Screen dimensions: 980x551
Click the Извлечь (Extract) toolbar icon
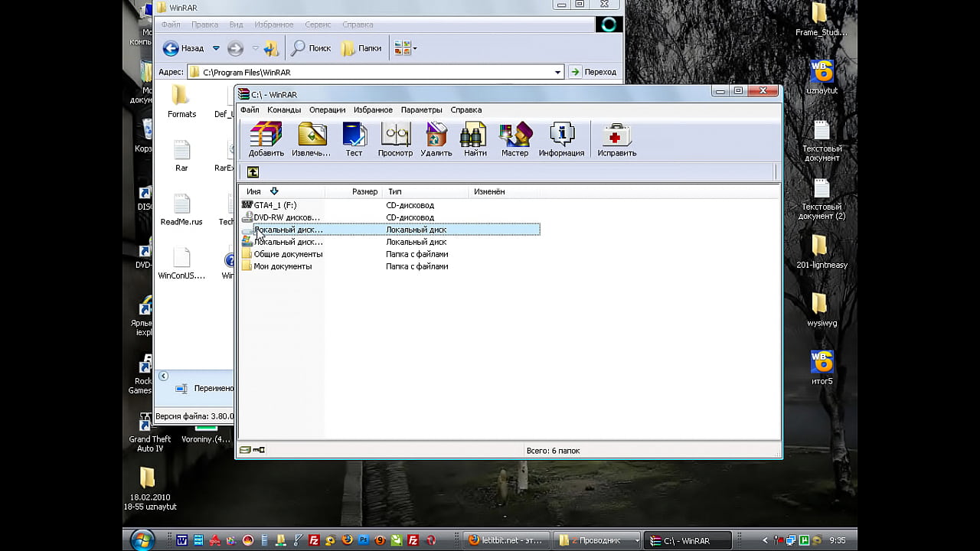click(312, 139)
